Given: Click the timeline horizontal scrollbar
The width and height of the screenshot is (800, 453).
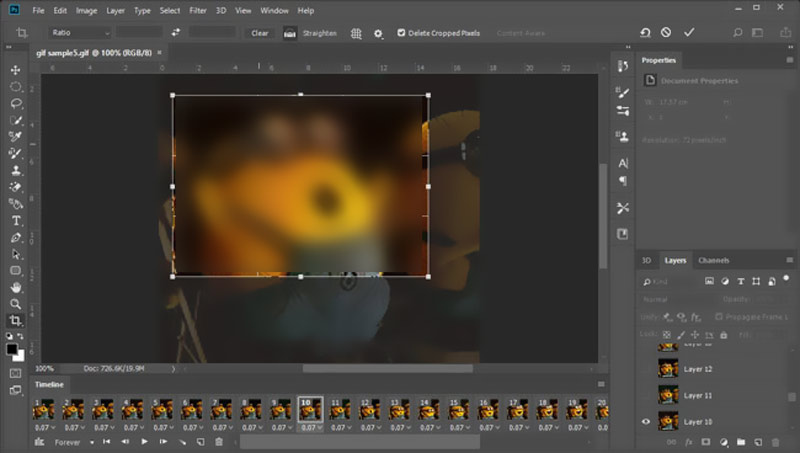Looking at the screenshot, I should [x=360, y=442].
